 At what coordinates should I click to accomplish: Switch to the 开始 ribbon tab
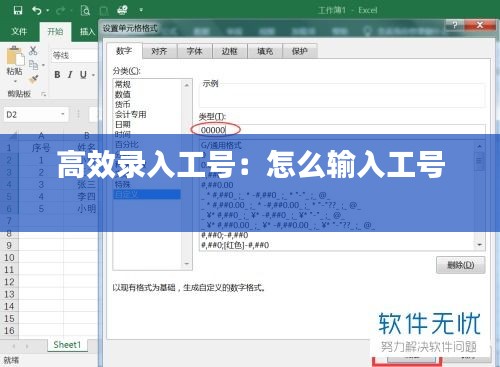coord(55,32)
